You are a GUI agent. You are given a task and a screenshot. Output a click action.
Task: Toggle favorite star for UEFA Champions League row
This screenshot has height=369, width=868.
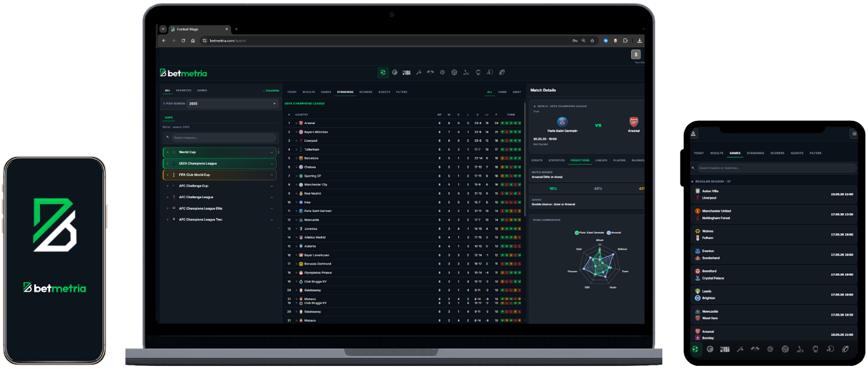[x=167, y=163]
